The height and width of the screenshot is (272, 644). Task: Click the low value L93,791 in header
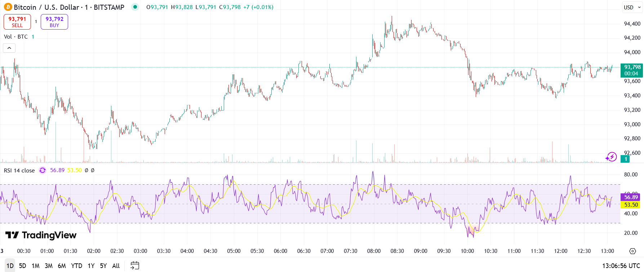point(206,7)
